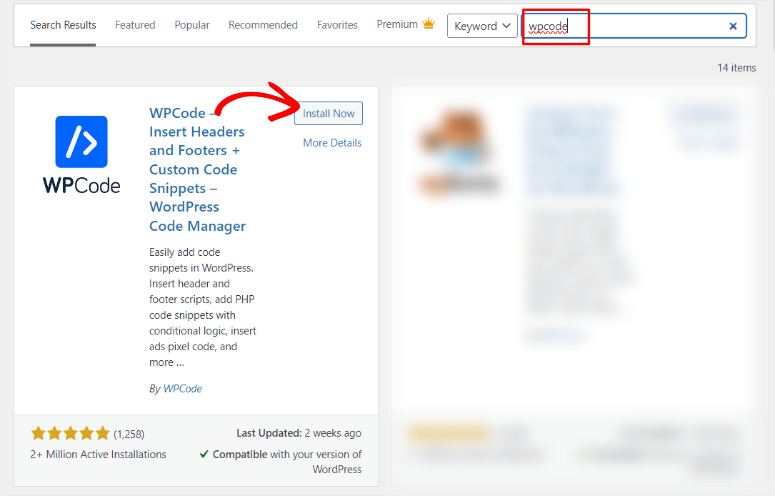This screenshot has height=496, width=775.
Task: Switch to the Search Results tab
Action: pyautogui.click(x=63, y=25)
